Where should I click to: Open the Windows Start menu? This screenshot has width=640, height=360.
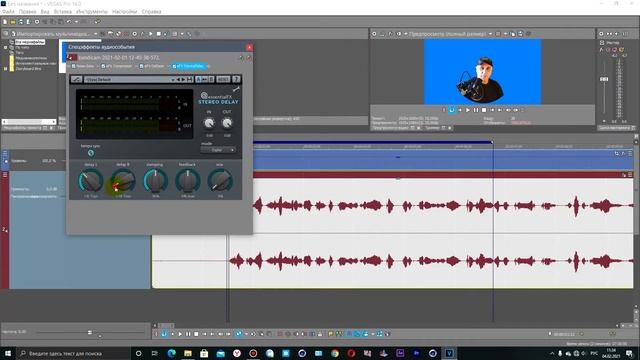click(8, 353)
